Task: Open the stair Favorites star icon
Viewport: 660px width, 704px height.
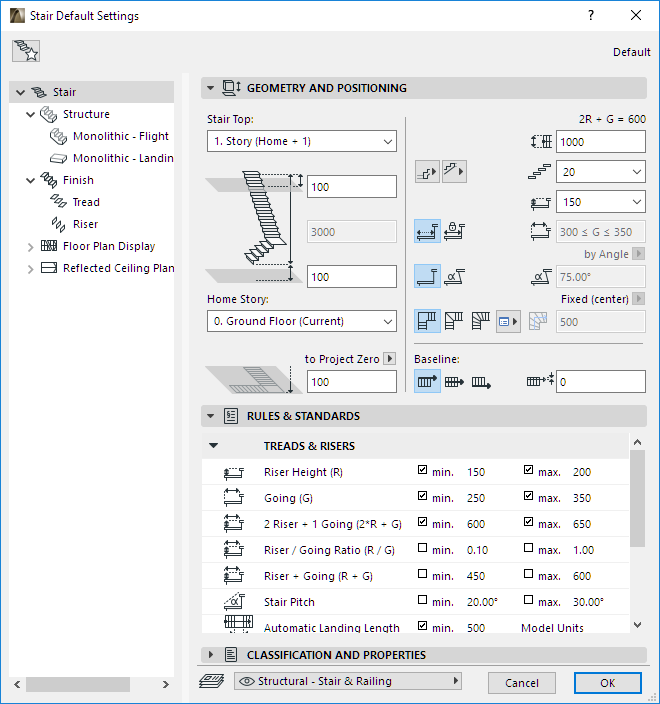Action: click(x=26, y=51)
